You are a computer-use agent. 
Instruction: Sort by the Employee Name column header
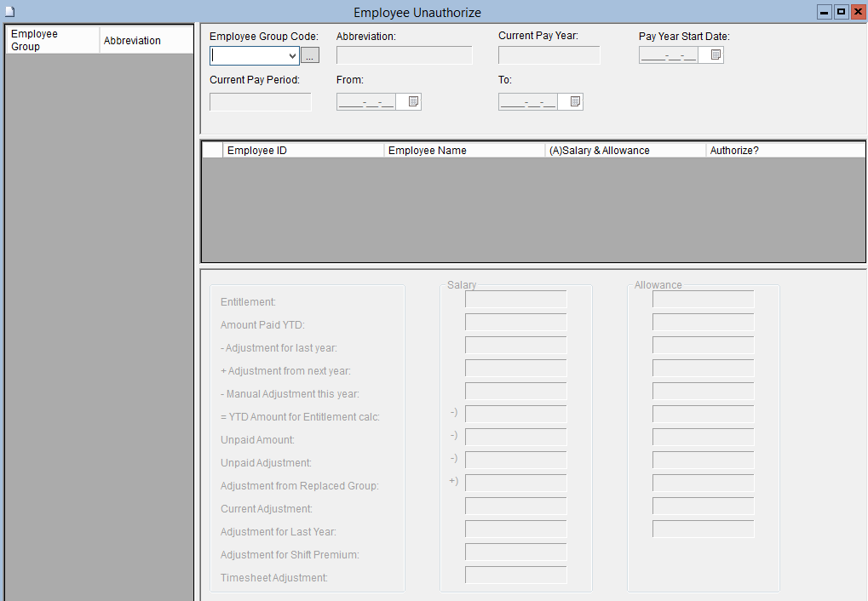(463, 151)
